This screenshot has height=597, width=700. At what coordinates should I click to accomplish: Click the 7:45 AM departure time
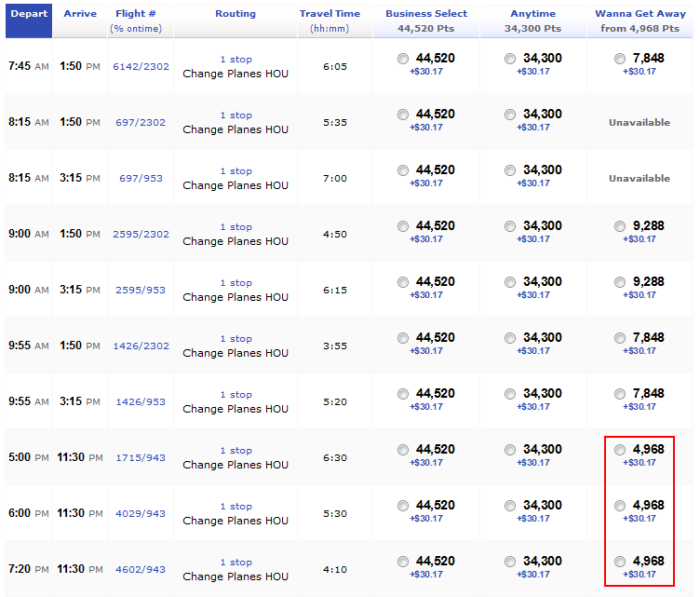coord(29,66)
